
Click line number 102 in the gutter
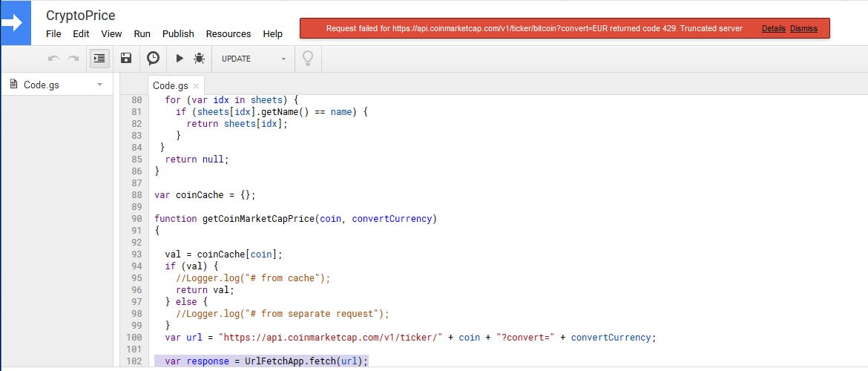tap(134, 361)
